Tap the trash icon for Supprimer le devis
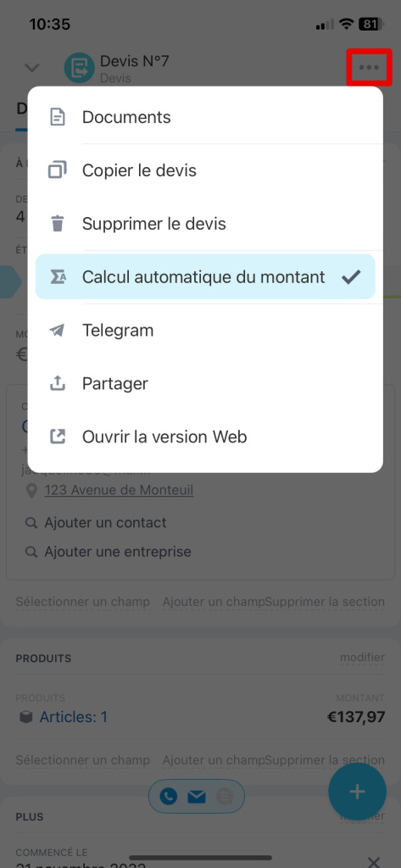 (x=58, y=224)
